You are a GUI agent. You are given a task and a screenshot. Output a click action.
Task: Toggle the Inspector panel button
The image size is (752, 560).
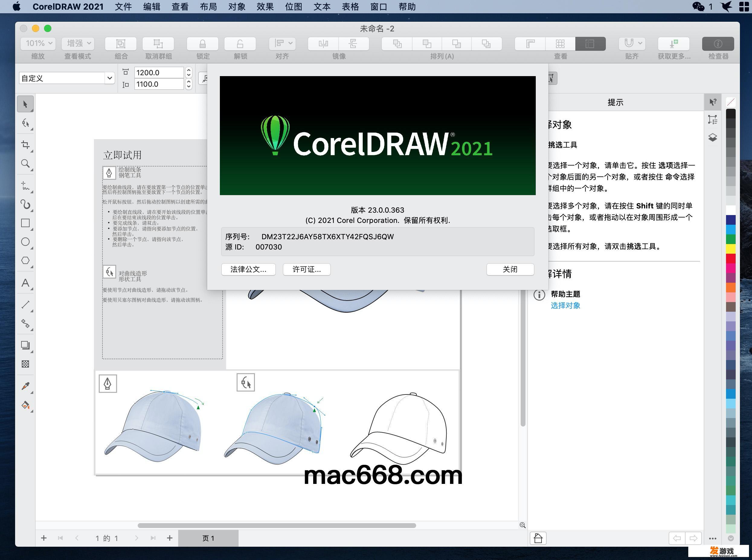(x=718, y=44)
